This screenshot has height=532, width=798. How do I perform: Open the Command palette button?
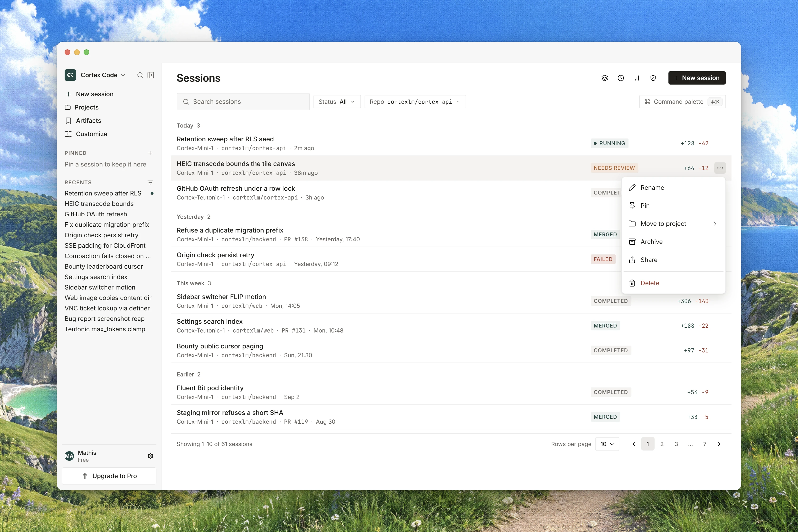click(x=682, y=102)
